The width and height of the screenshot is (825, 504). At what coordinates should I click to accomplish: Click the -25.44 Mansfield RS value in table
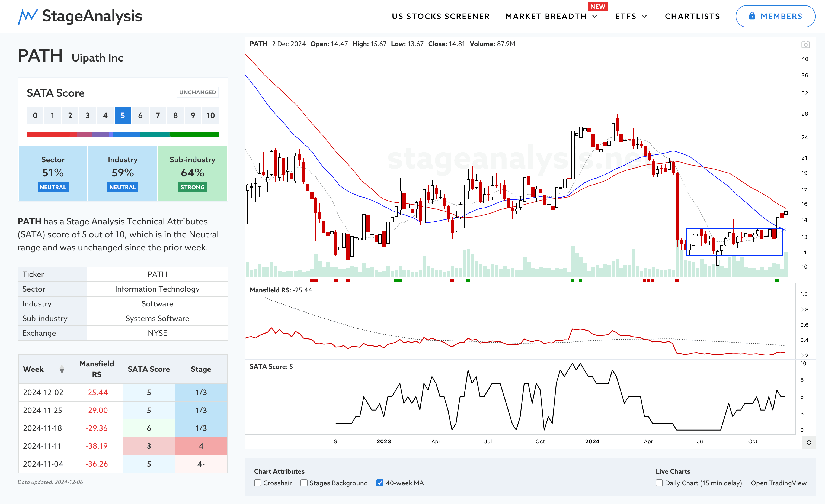point(97,392)
